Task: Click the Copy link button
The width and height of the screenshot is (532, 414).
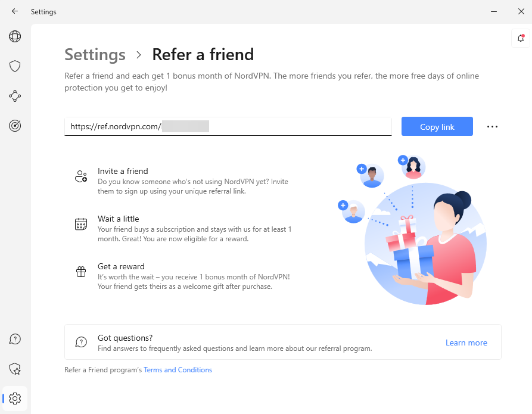Action: pos(437,126)
